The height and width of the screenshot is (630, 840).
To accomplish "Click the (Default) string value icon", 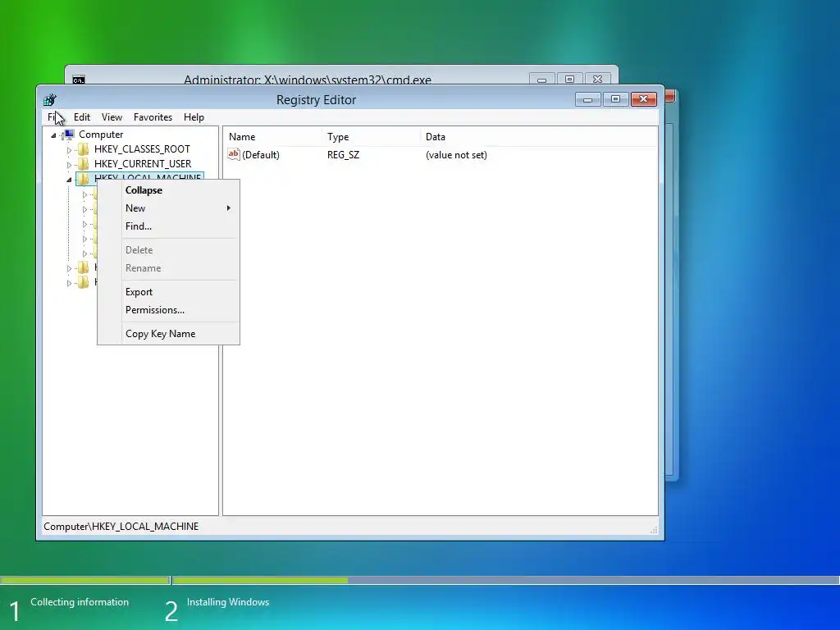I will click(234, 154).
